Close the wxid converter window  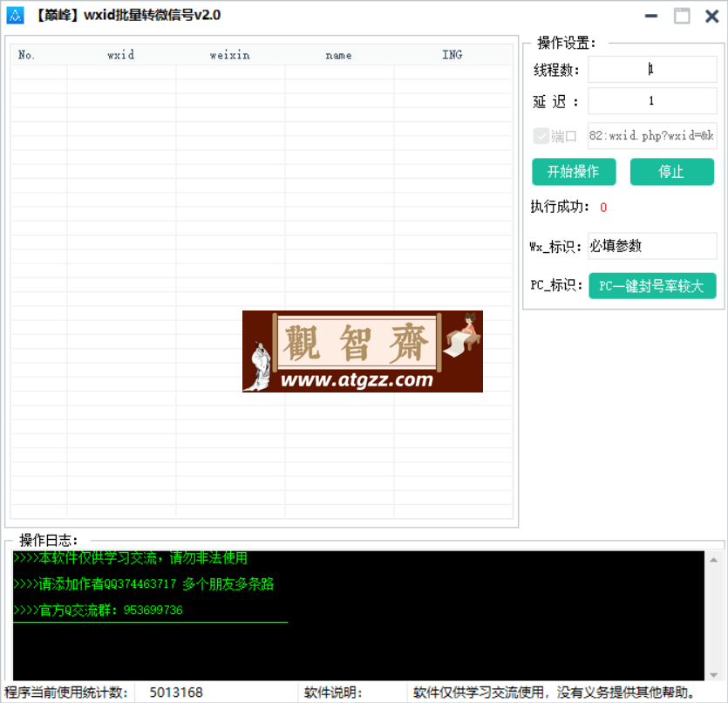click(x=711, y=16)
